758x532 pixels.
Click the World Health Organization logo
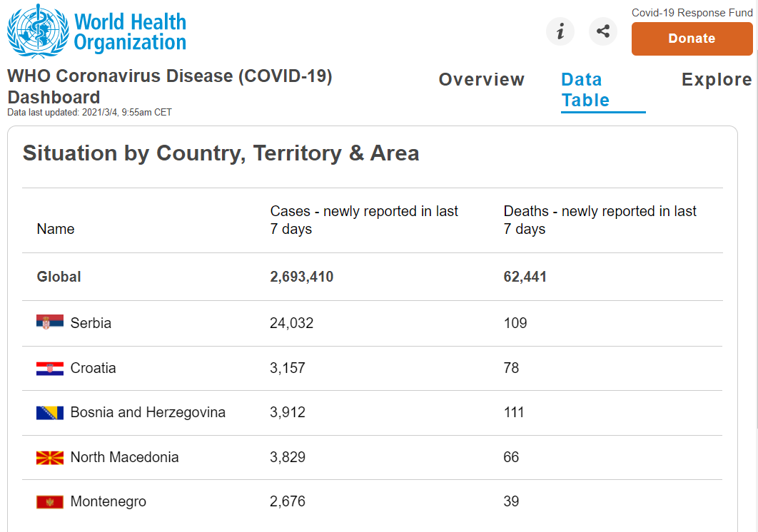[96, 31]
